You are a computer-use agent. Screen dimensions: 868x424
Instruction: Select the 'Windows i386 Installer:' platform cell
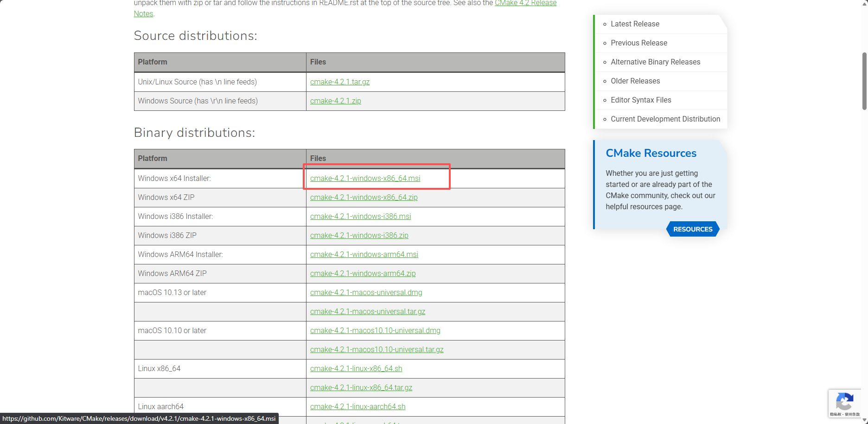[220, 216]
